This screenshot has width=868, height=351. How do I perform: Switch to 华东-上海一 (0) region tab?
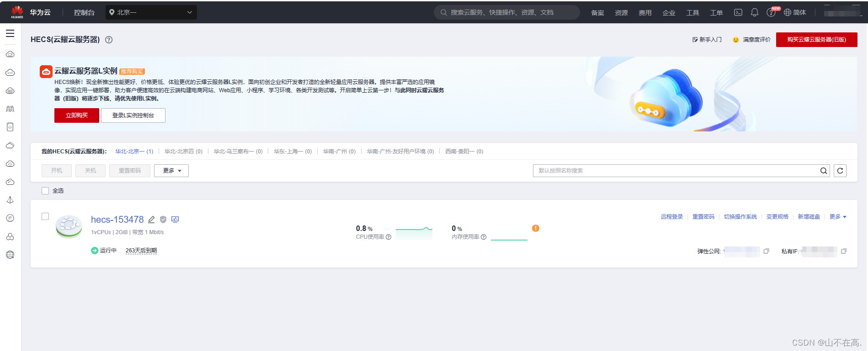coord(293,152)
